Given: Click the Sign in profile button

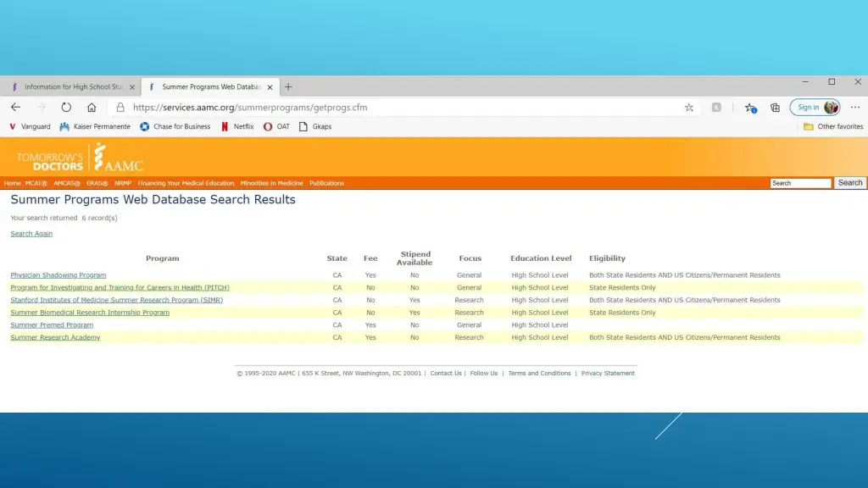Looking at the screenshot, I should (815, 108).
